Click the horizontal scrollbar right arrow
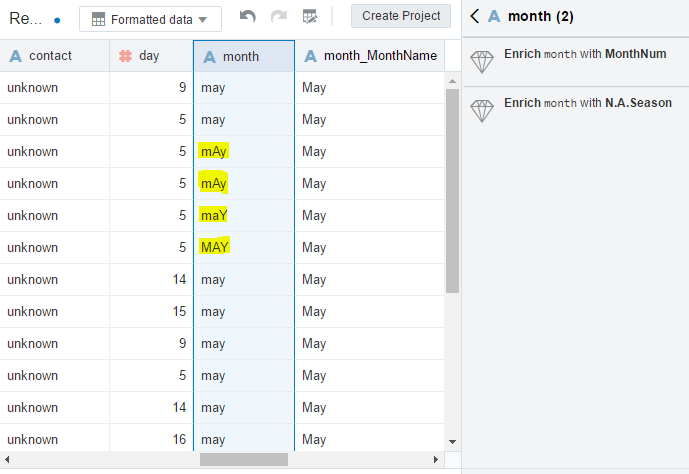Screen dimensions: 689x474 coord(435,460)
